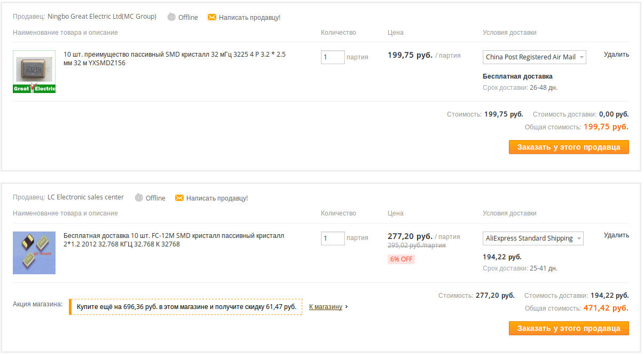
Task: Click 'Написать продавцу!' for Ningbo seller
Action: coord(249,18)
